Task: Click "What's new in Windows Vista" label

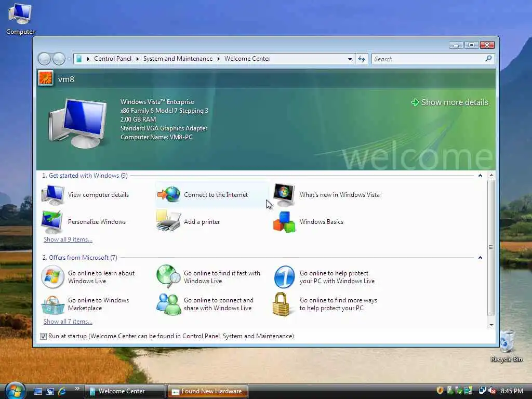Action: [x=340, y=195]
